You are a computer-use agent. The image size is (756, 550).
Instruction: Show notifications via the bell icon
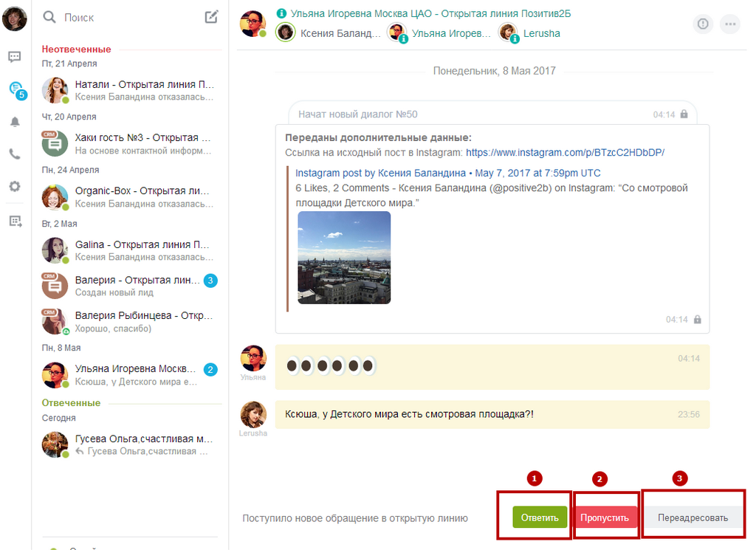coord(15,122)
